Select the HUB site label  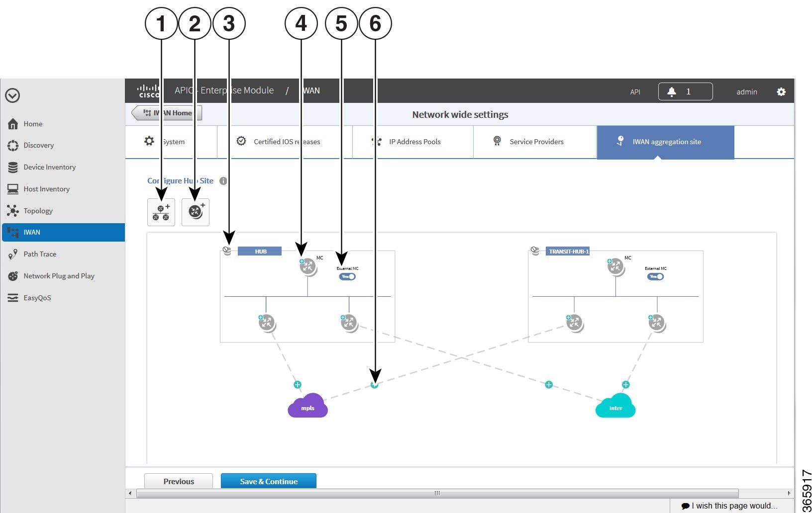coord(260,252)
